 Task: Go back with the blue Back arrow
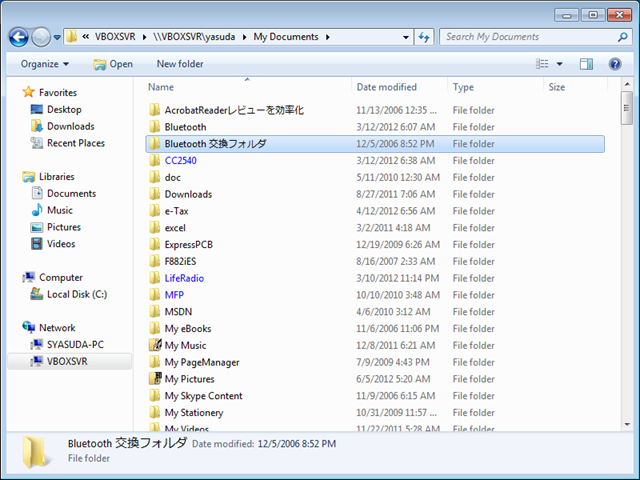(x=19, y=37)
